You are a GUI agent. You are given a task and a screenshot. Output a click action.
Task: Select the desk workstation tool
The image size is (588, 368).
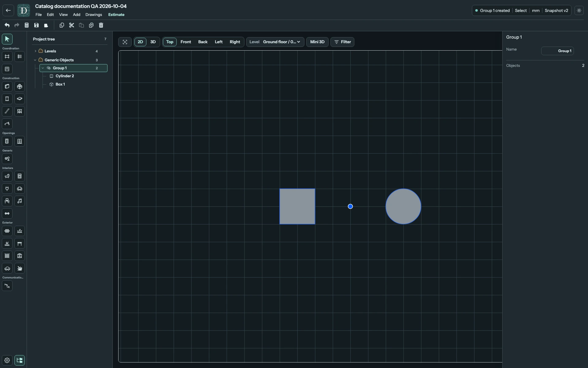7,201
